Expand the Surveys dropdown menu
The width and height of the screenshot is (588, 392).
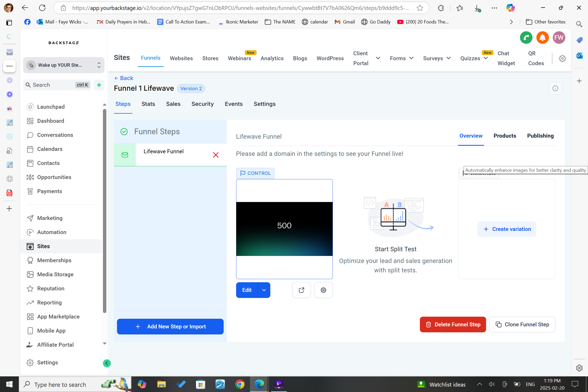pos(448,58)
